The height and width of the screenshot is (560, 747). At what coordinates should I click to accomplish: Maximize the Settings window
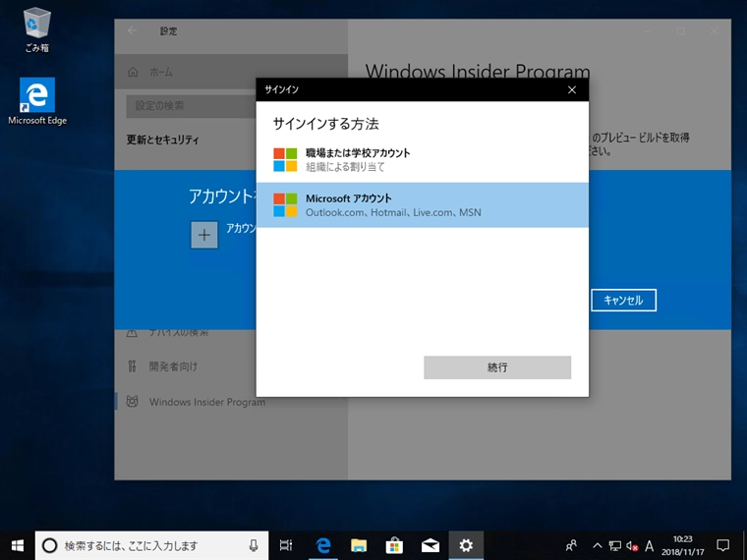coord(681,31)
